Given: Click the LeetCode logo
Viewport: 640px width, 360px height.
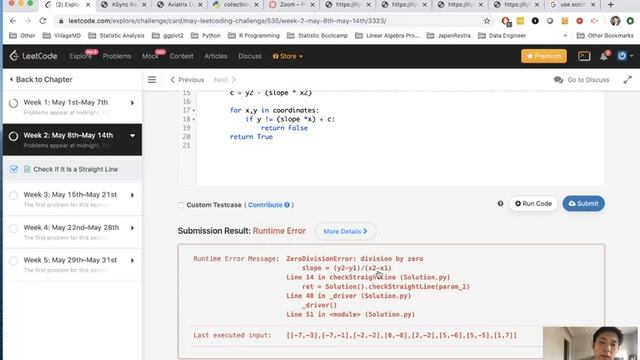Looking at the screenshot, I should (x=33, y=56).
